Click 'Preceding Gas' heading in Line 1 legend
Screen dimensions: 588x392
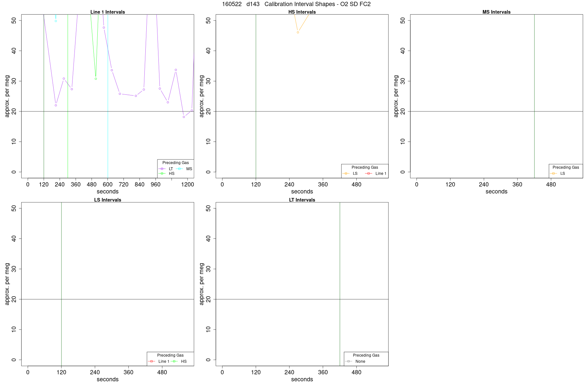[175, 163]
